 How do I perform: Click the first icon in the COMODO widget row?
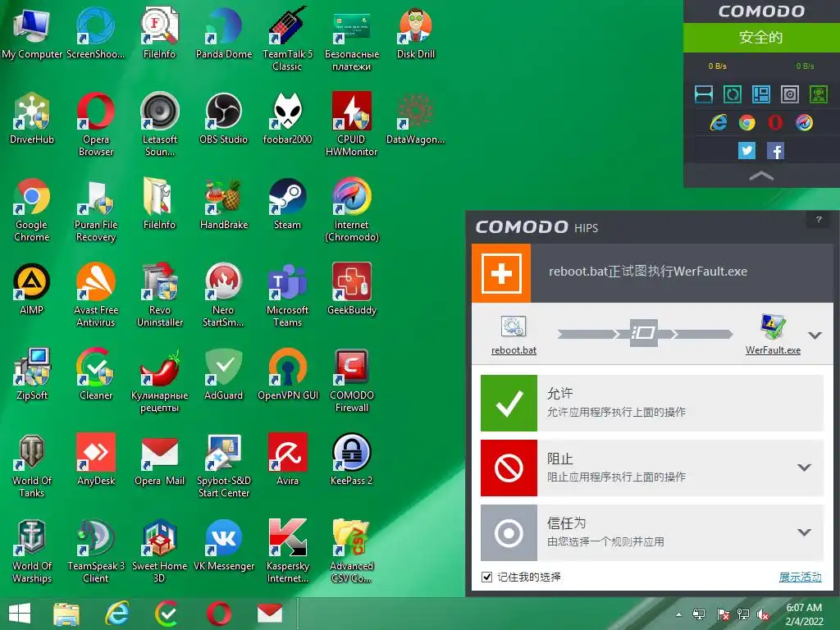[703, 94]
